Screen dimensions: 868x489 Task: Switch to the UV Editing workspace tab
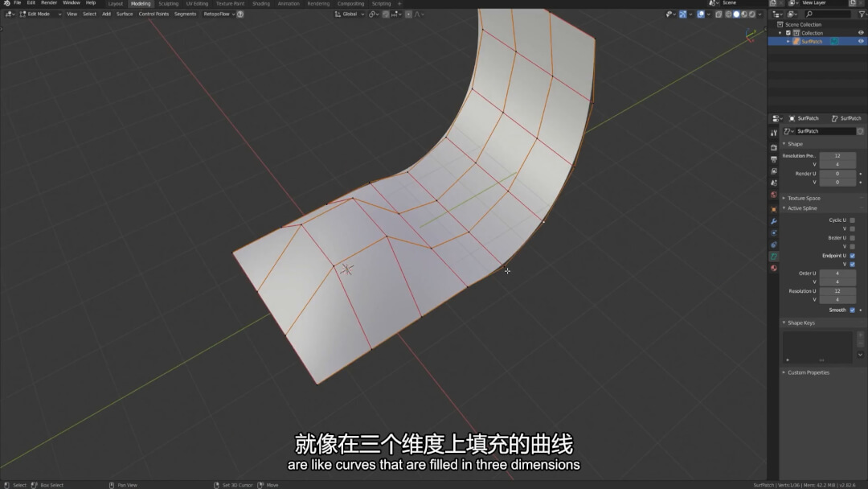pos(197,4)
